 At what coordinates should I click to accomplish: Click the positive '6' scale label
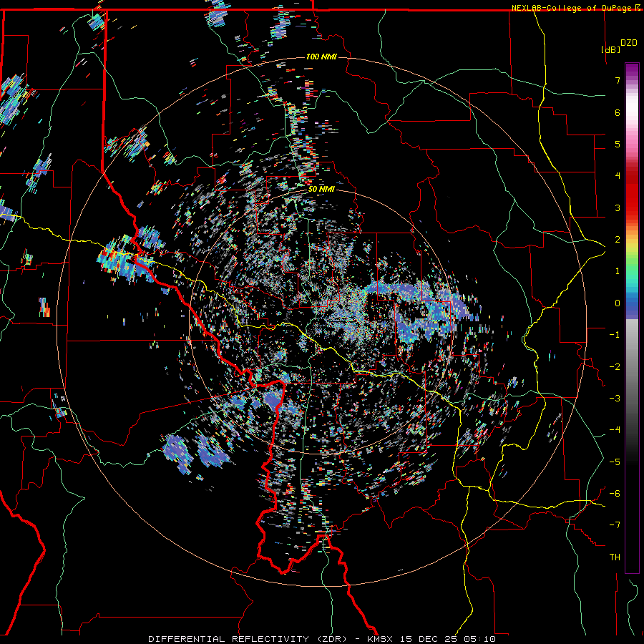point(618,112)
